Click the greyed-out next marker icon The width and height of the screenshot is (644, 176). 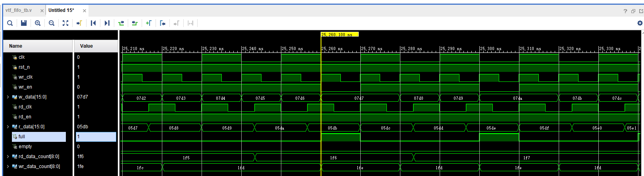tap(177, 23)
